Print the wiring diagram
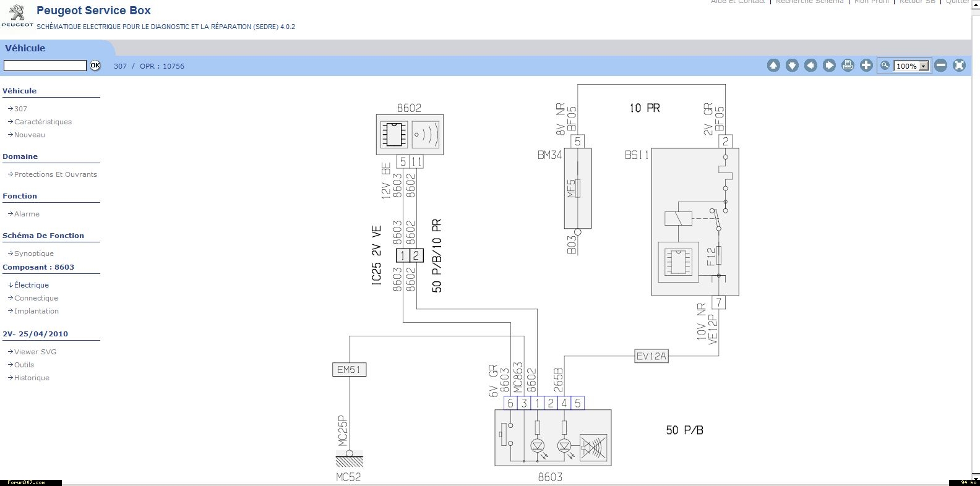 tap(848, 66)
